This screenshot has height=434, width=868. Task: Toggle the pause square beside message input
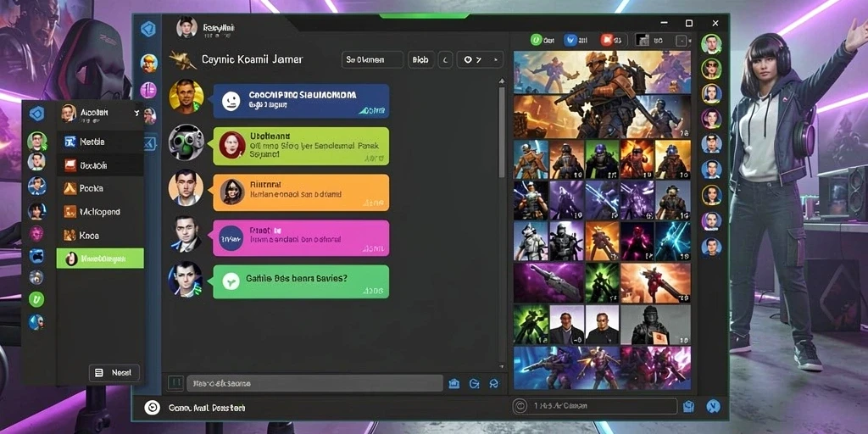coord(175,383)
